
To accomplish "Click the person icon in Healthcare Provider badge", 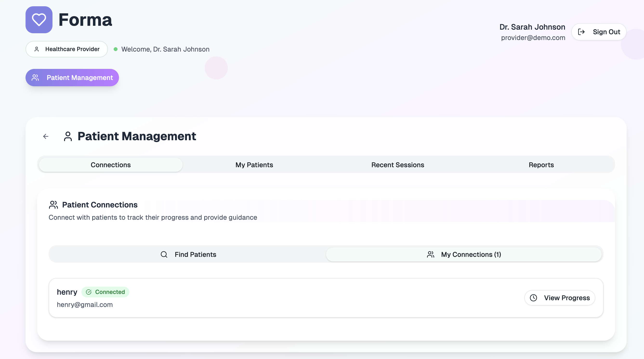I will (37, 49).
